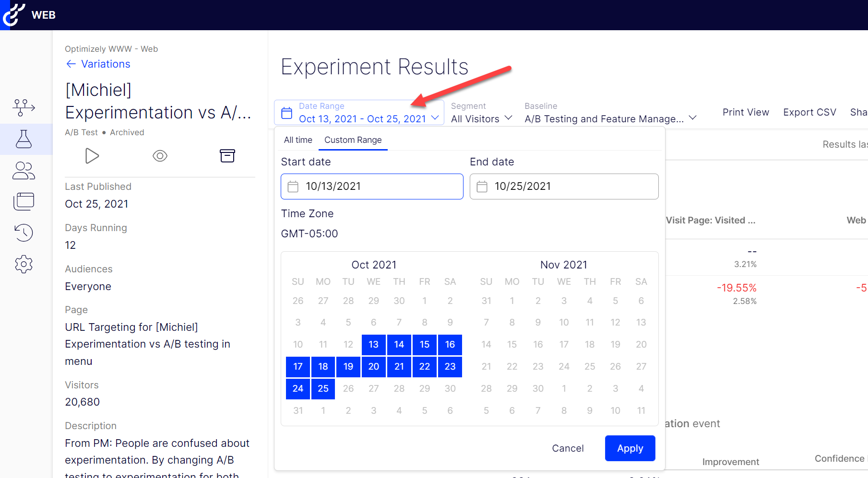This screenshot has width=868, height=478.
Task: Click the Visitors count 20,680
Action: [83, 402]
